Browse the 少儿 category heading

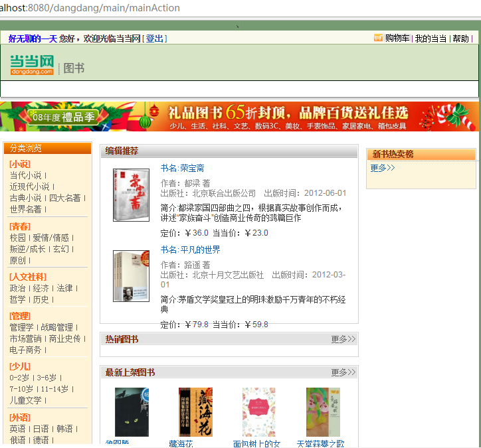20,366
